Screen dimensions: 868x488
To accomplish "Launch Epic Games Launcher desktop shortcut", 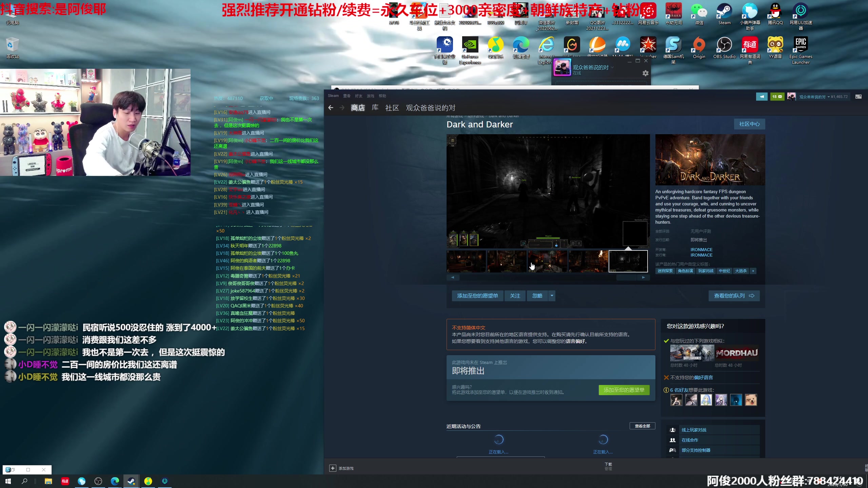I will 801,50.
